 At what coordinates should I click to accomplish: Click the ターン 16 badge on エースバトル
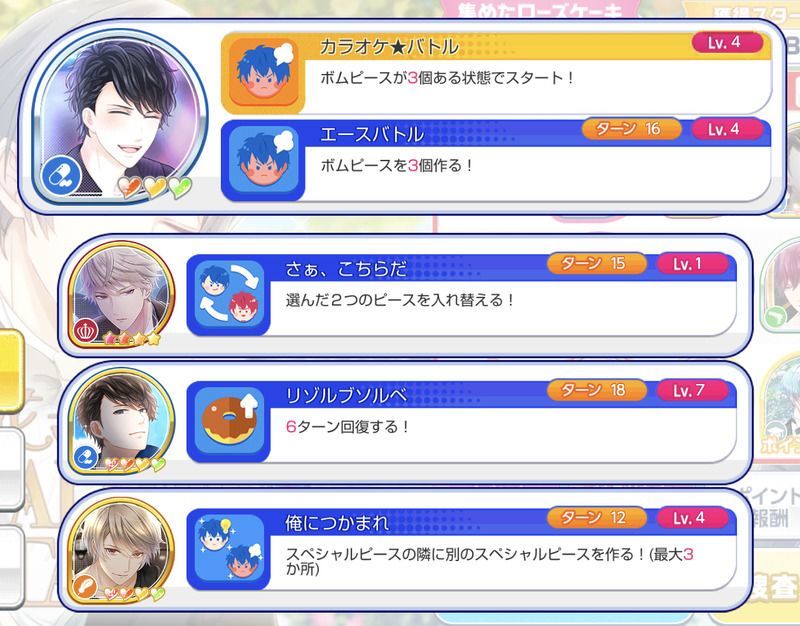pyautogui.click(x=631, y=129)
